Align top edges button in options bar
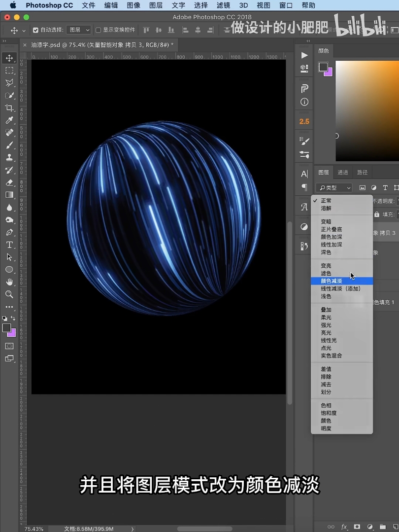399x532 pixels. pyautogui.click(x=146, y=30)
